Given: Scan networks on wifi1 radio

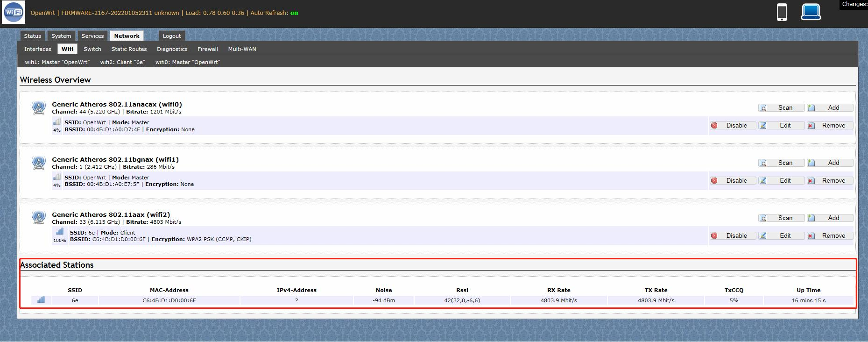Looking at the screenshot, I should point(781,163).
